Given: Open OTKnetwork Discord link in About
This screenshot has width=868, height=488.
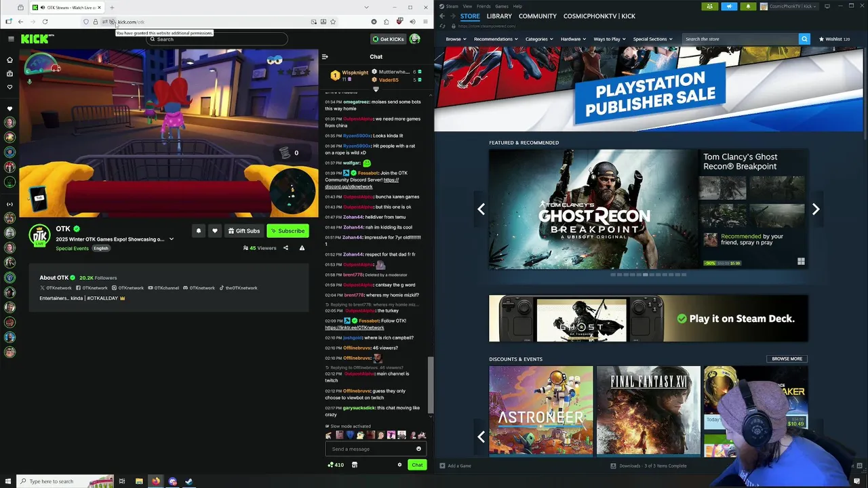Looking at the screenshot, I should click(199, 288).
